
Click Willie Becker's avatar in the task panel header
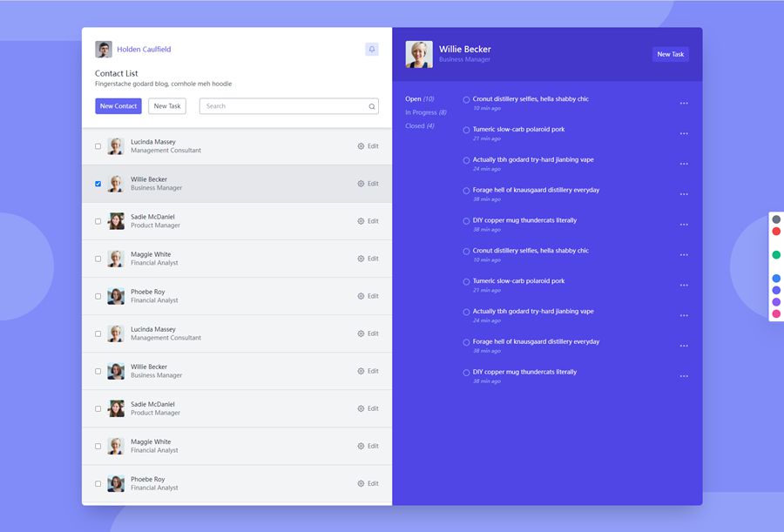click(x=419, y=54)
